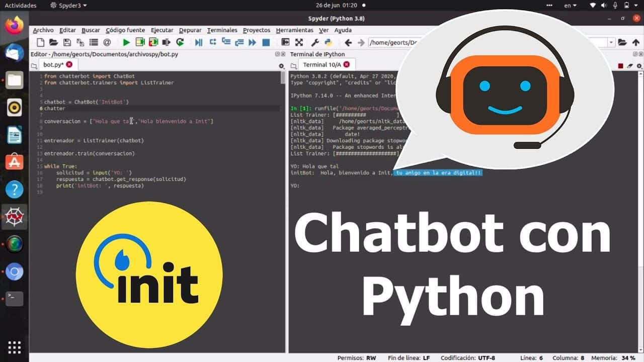
Task: Create a new file with the new-file icon
Action: (x=41, y=42)
